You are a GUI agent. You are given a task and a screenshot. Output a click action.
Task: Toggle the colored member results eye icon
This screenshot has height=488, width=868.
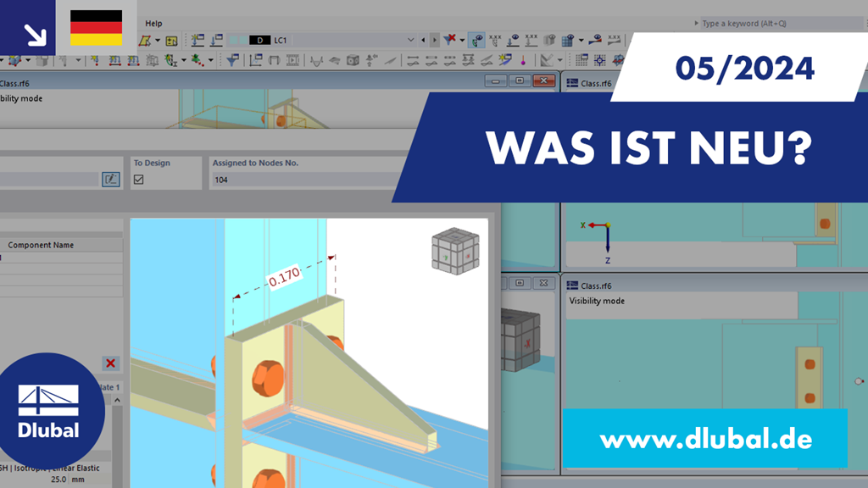coord(595,40)
